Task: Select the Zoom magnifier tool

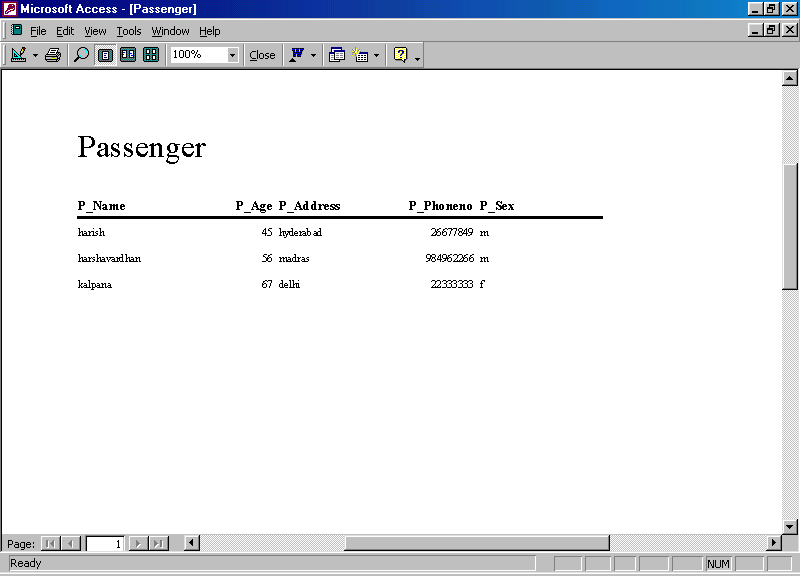Action: click(81, 55)
